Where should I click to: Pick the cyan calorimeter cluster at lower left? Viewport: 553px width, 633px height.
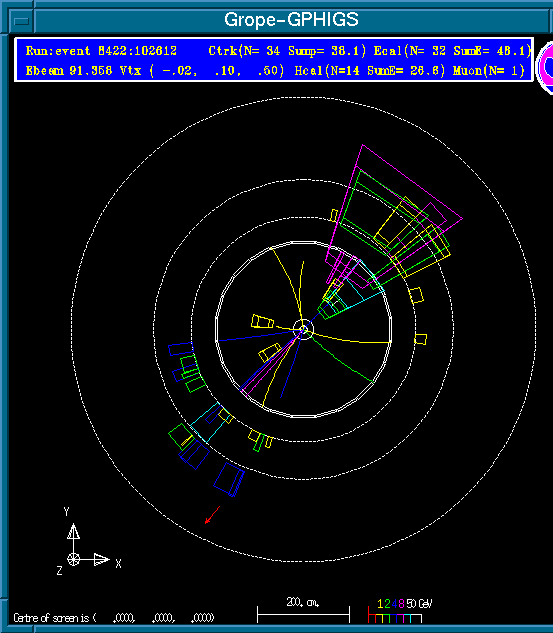(206, 422)
